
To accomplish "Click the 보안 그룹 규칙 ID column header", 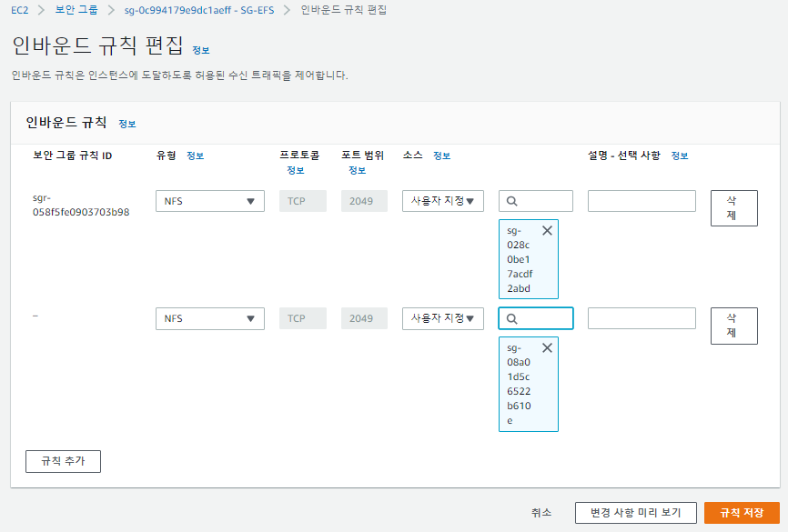I will (x=73, y=156).
